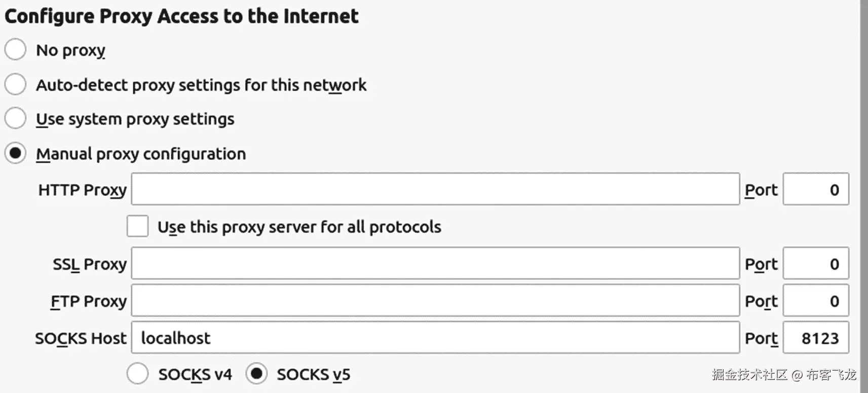
Task: Choose Auto-detect proxy settings for this network
Action: 15,84
